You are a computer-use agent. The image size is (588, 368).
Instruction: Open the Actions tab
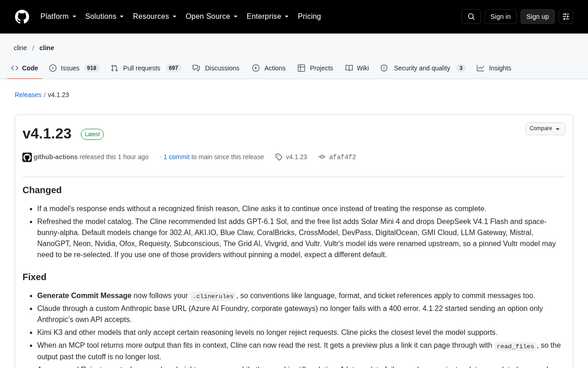tap(269, 68)
